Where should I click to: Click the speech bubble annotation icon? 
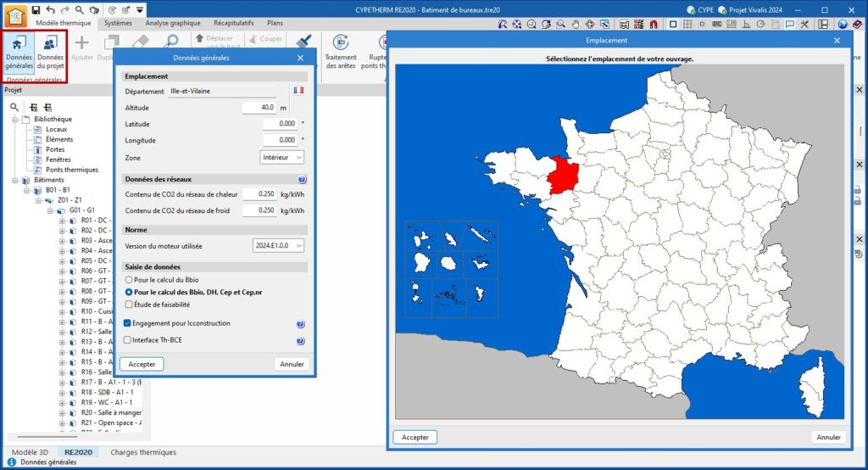pyautogui.click(x=790, y=24)
